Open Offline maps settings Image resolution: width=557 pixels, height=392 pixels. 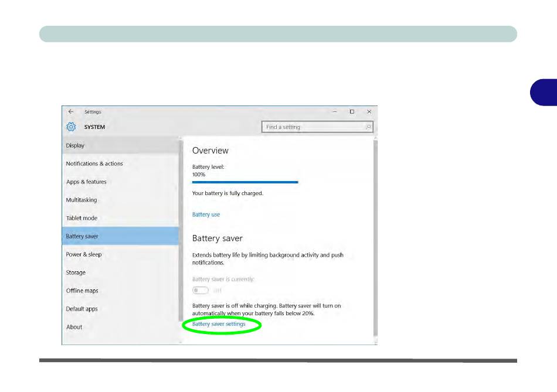tap(120, 291)
